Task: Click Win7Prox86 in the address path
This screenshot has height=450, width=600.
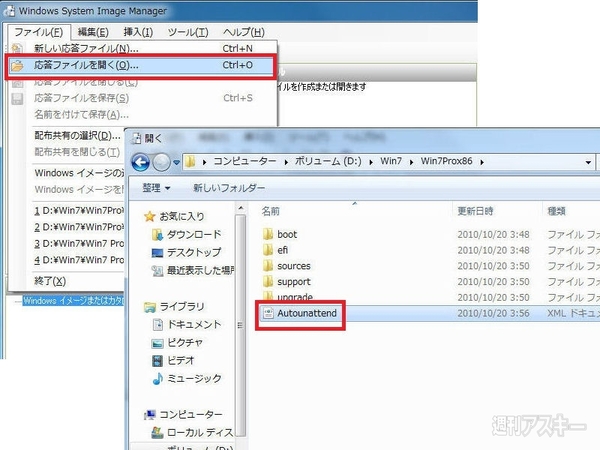Action: pyautogui.click(x=447, y=161)
